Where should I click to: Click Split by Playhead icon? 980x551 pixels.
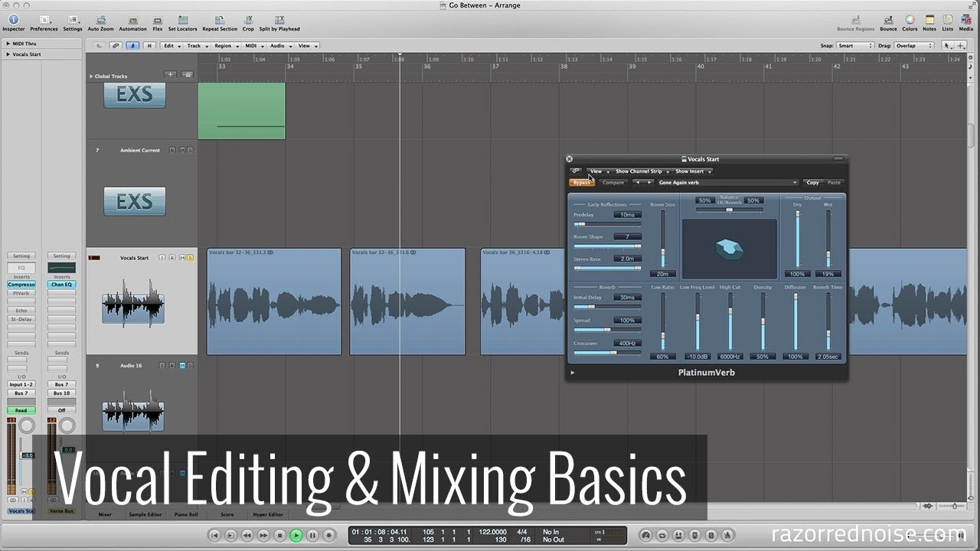tap(279, 19)
